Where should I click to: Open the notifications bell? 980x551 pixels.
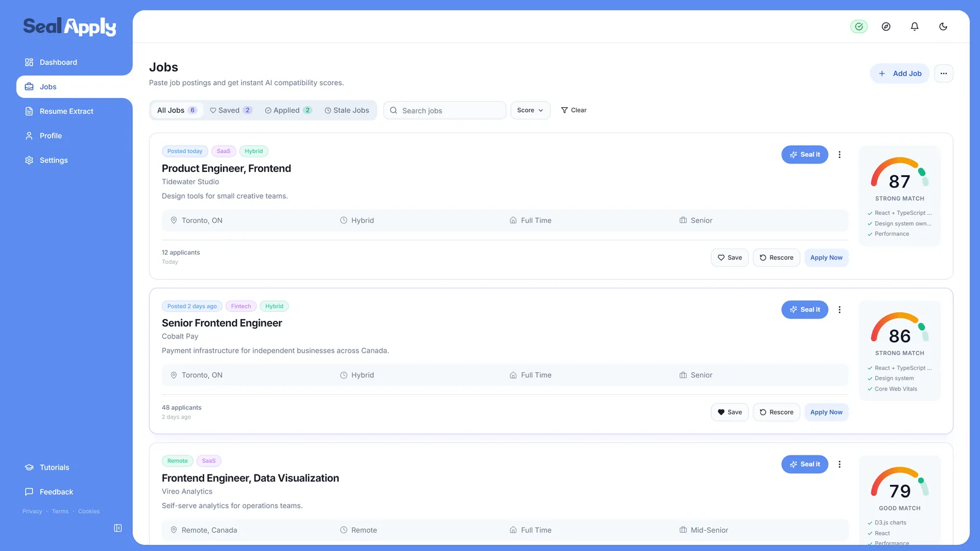[x=914, y=26]
